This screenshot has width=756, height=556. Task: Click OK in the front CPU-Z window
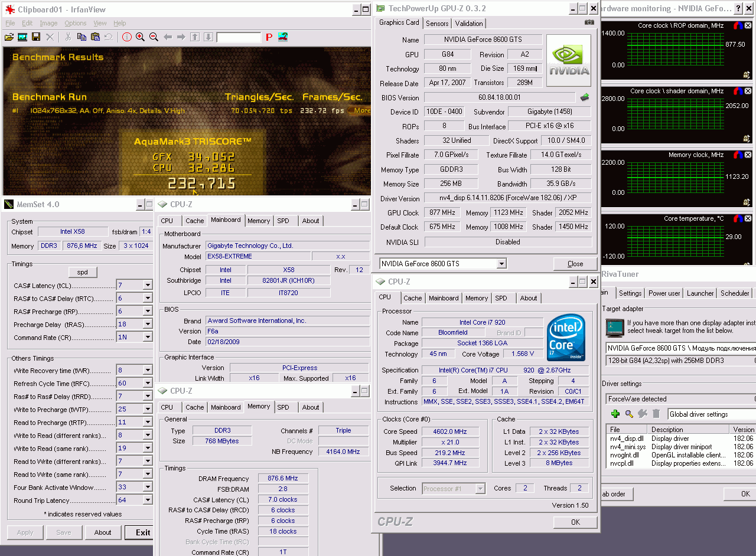(x=575, y=522)
